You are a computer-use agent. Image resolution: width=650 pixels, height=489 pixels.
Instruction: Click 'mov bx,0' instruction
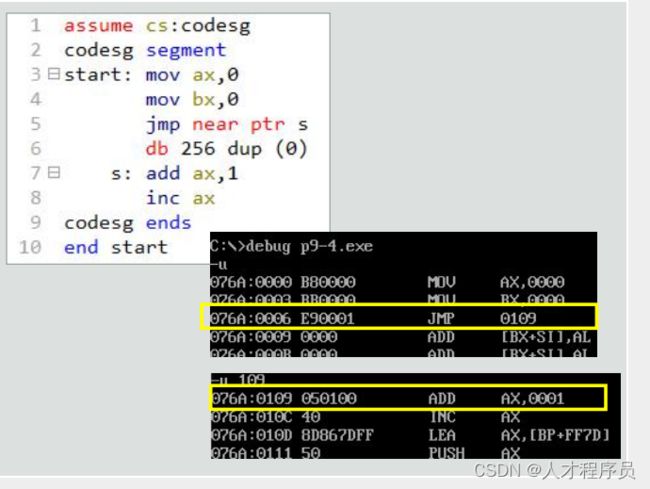point(192,99)
